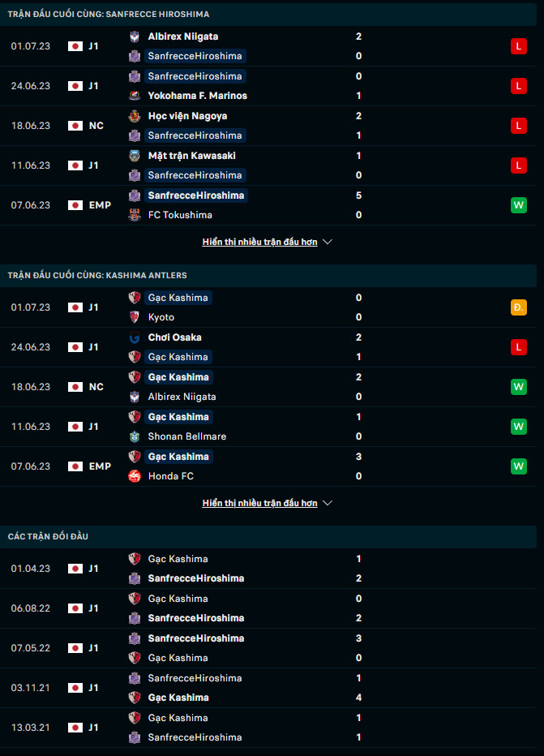Click the Yokohama F. Marinos team logo
Image resolution: width=544 pixels, height=756 pixels.
(135, 96)
